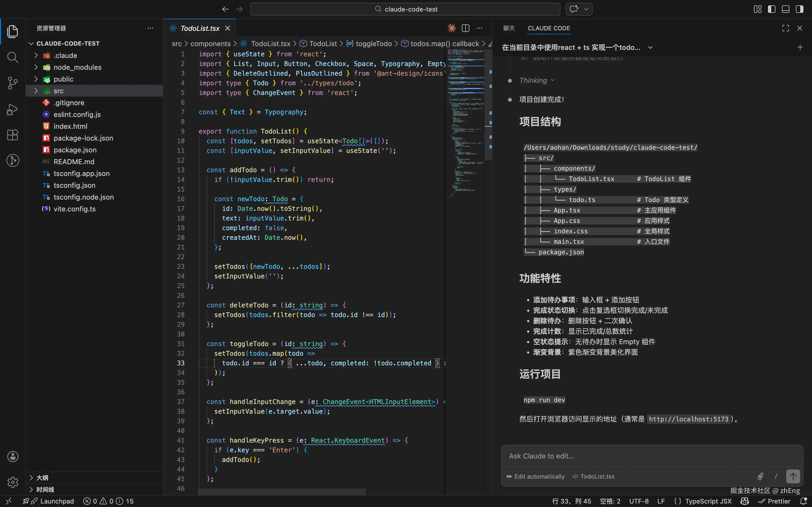The height and width of the screenshot is (507, 812).
Task: Open package.json in the explorer
Action: pos(75,150)
